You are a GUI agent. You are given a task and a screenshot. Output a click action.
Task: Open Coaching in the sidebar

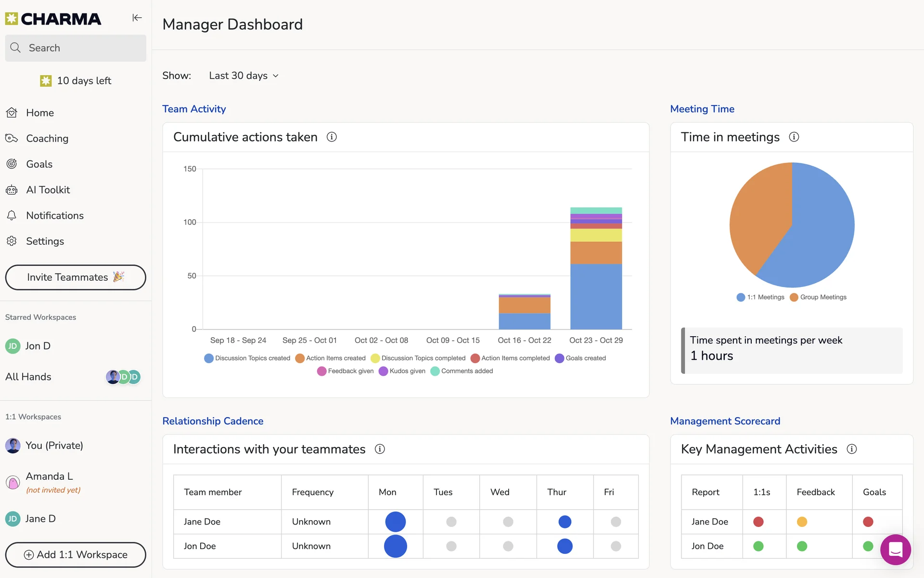[x=47, y=139]
